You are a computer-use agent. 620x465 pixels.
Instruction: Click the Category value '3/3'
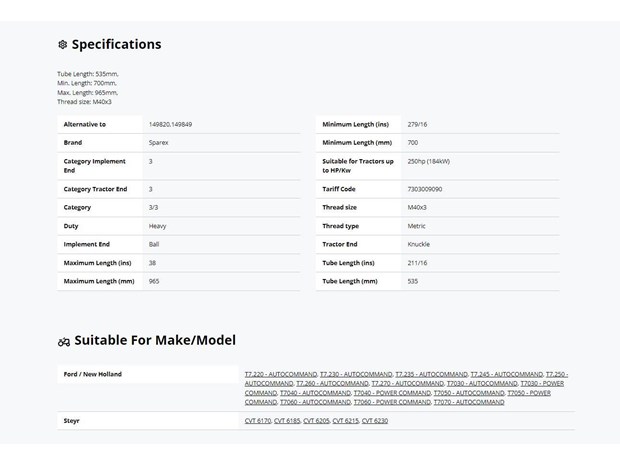pos(153,207)
